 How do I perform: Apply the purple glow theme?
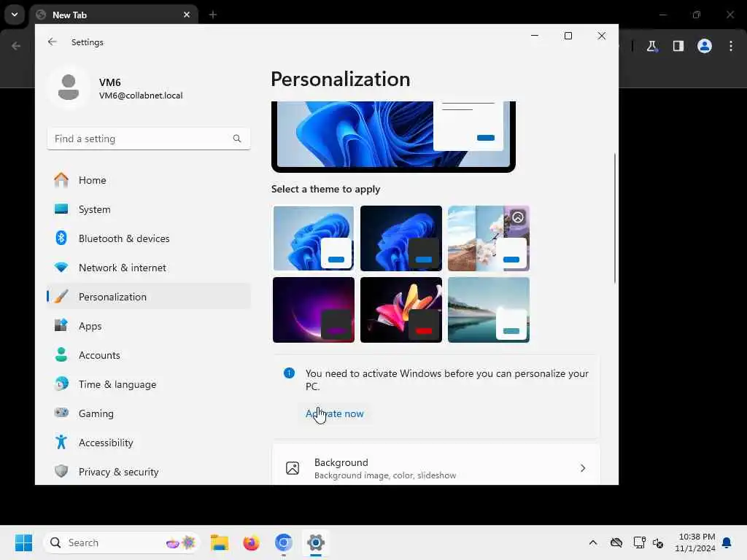(x=314, y=309)
